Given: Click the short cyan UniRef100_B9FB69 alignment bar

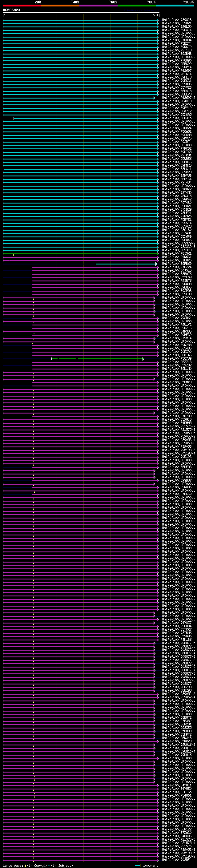Looking at the screenshot, I should click(126, 264).
